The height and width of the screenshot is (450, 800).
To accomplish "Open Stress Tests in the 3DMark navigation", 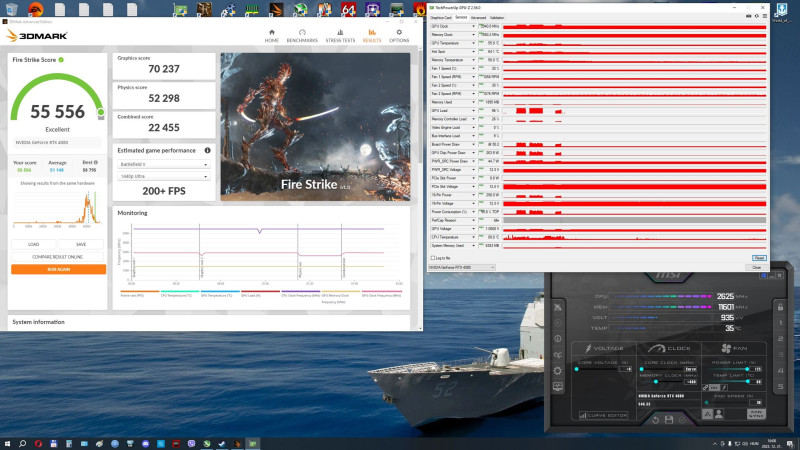I will click(340, 36).
